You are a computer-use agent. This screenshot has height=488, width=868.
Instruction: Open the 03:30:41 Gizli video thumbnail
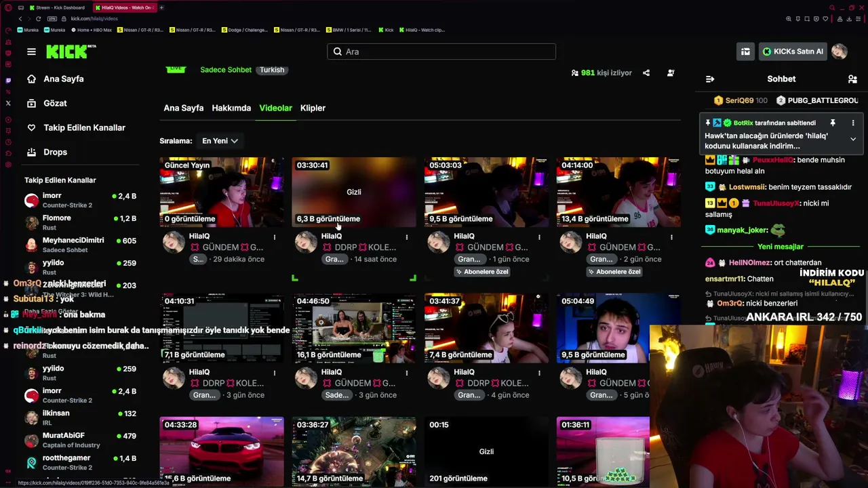pyautogui.click(x=354, y=192)
